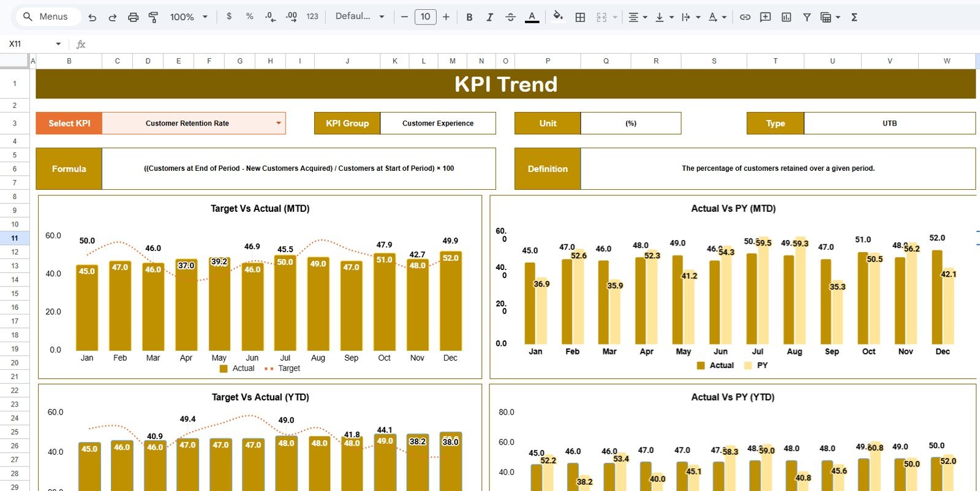Click the Customer Experience cell
The height and width of the screenshot is (491, 980).
tap(438, 123)
